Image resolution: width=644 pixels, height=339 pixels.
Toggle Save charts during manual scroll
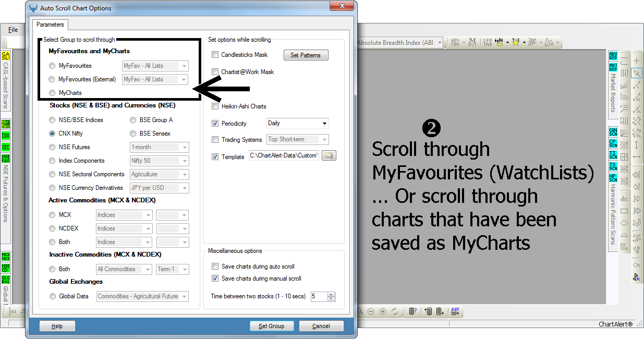tap(215, 279)
